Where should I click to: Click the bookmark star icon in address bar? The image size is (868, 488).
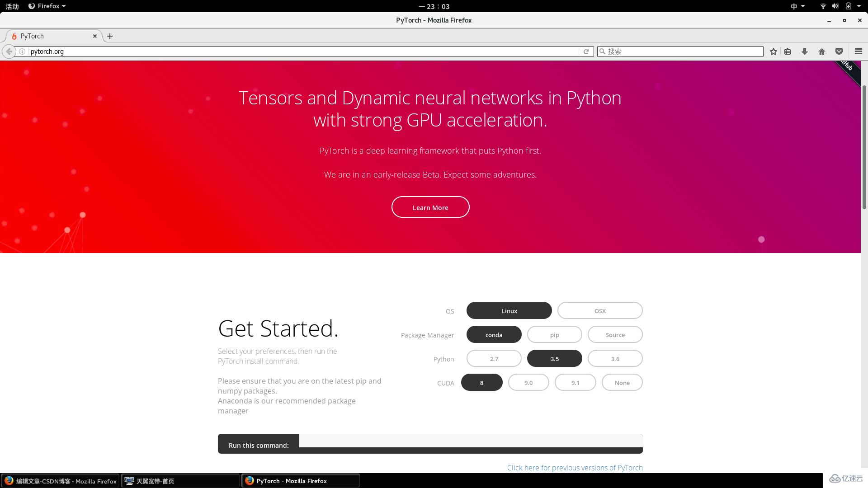tap(773, 51)
